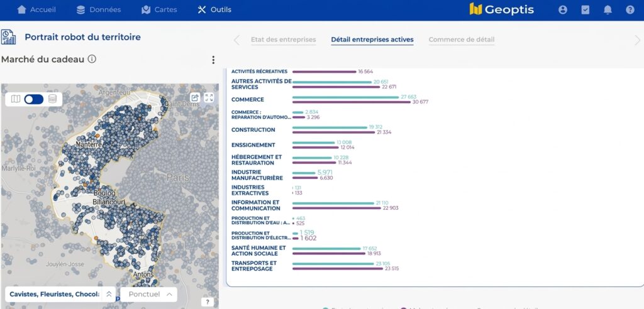Click the value 5.971 for Industrie manufacturière
644x309 pixels.
pyautogui.click(x=325, y=172)
